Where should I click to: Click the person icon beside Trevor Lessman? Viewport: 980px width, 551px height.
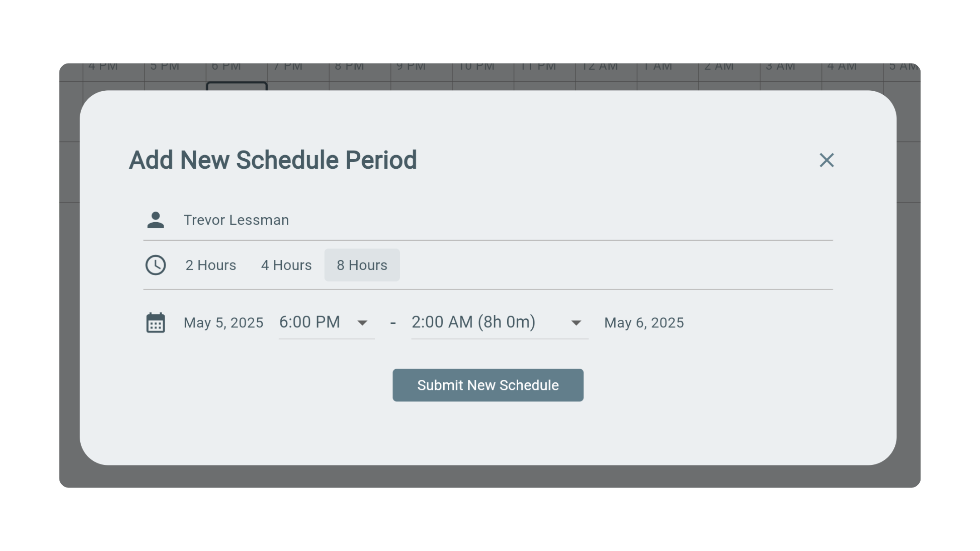tap(156, 220)
